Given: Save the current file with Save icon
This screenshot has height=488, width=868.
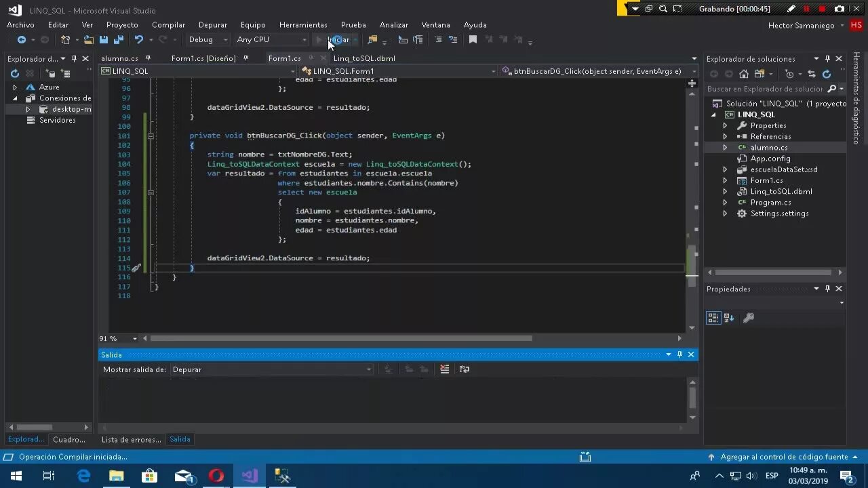Looking at the screenshot, I should [x=104, y=40].
